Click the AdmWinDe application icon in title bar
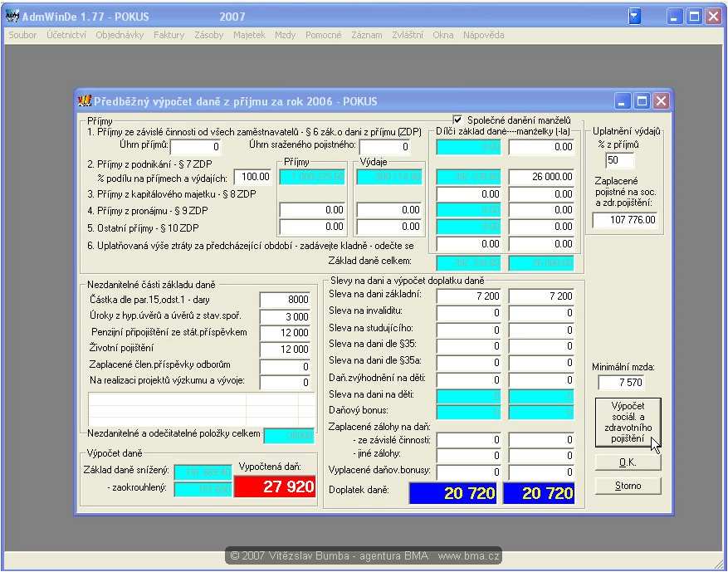 point(12,17)
